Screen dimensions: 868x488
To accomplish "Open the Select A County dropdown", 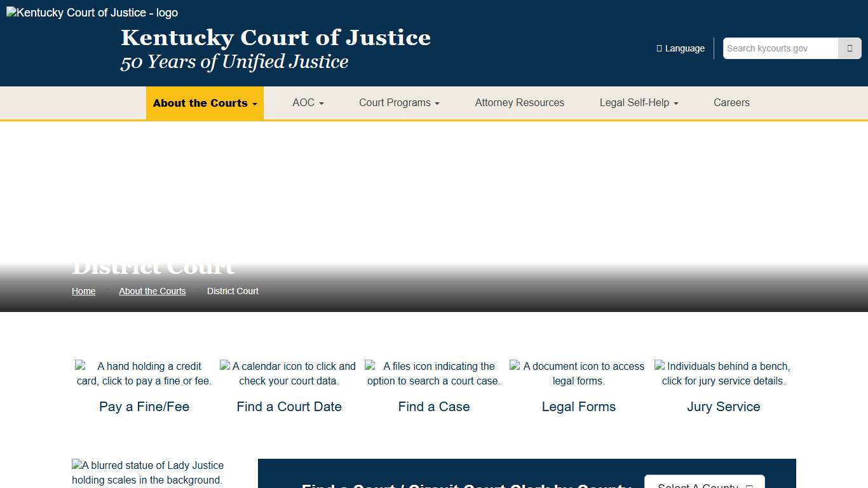I will tap(704, 484).
